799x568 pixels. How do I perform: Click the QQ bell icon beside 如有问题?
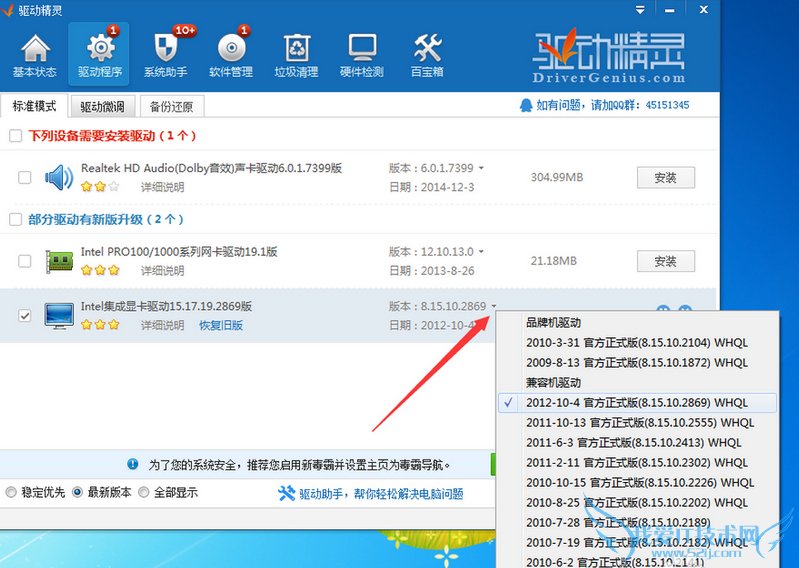(x=525, y=105)
